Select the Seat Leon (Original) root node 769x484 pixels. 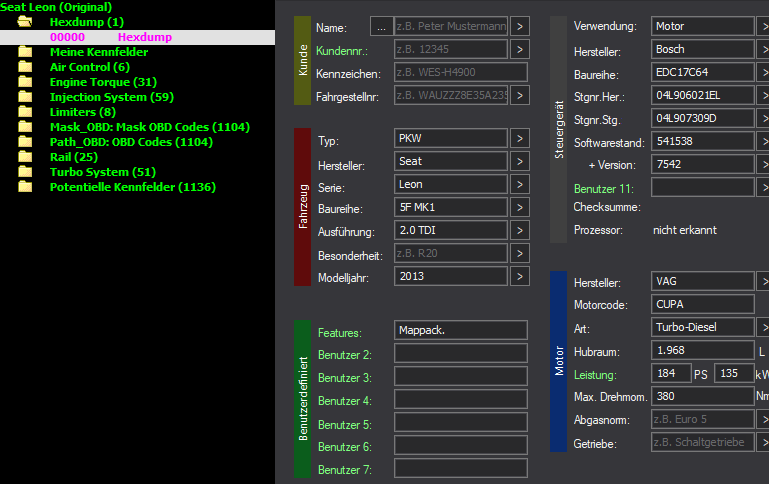tap(56, 7)
